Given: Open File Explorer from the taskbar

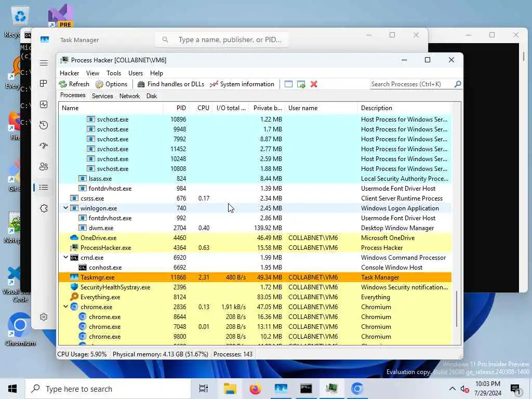Looking at the screenshot, I should click(x=230, y=389).
